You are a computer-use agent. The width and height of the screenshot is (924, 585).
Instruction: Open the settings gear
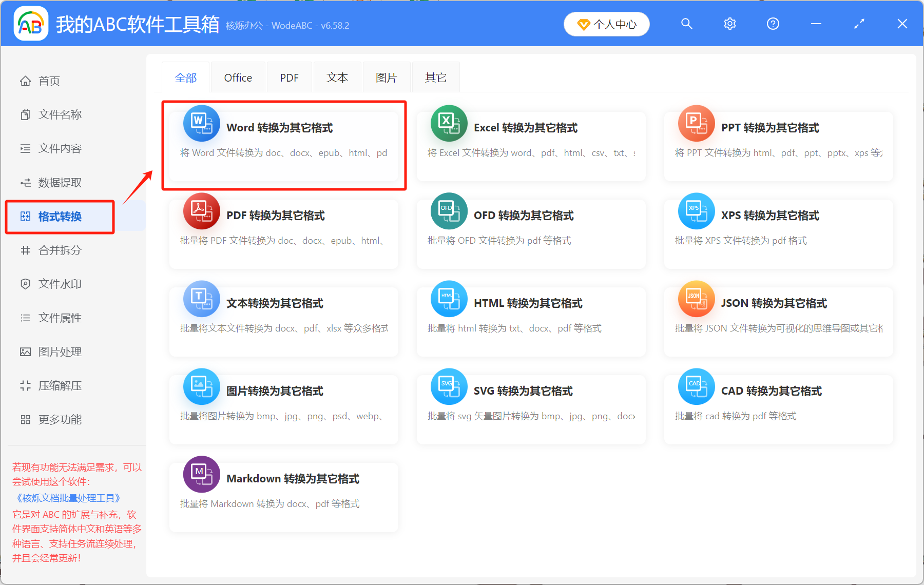coord(729,24)
